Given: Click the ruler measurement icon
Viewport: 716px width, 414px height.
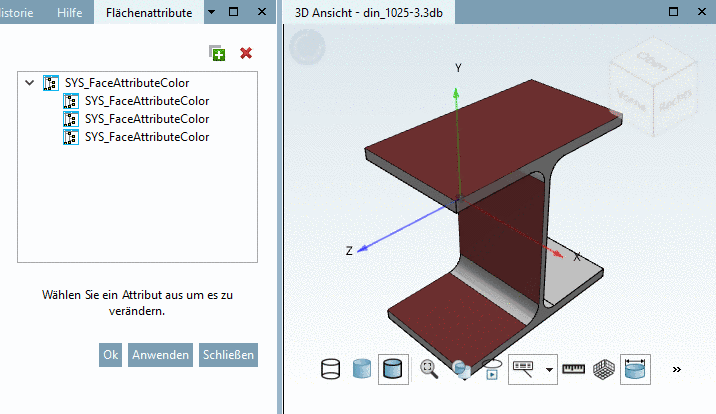Looking at the screenshot, I should (x=574, y=369).
